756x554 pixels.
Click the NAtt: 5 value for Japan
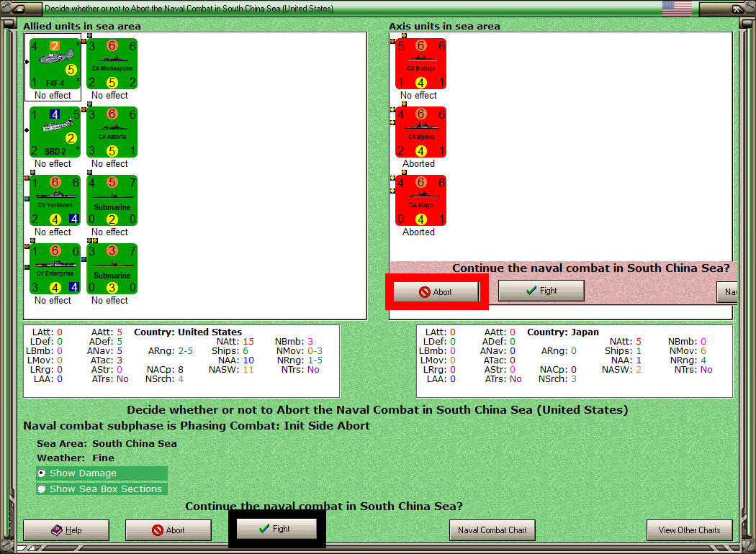[639, 342]
